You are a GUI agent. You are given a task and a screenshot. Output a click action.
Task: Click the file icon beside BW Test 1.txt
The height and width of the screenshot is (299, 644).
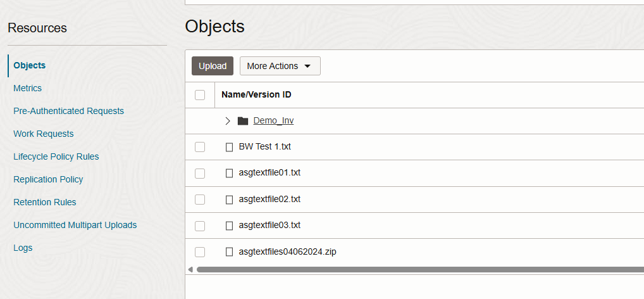tap(230, 147)
